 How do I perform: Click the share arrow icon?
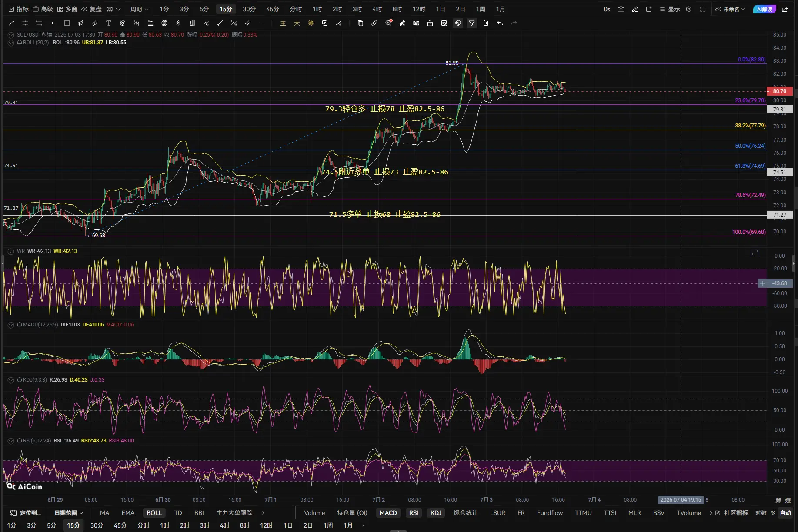coord(785,9)
